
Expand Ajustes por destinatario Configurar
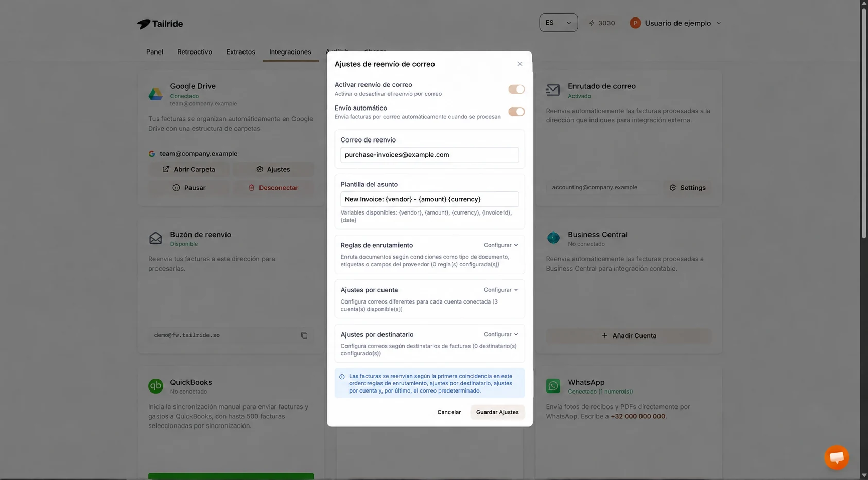coord(501,334)
